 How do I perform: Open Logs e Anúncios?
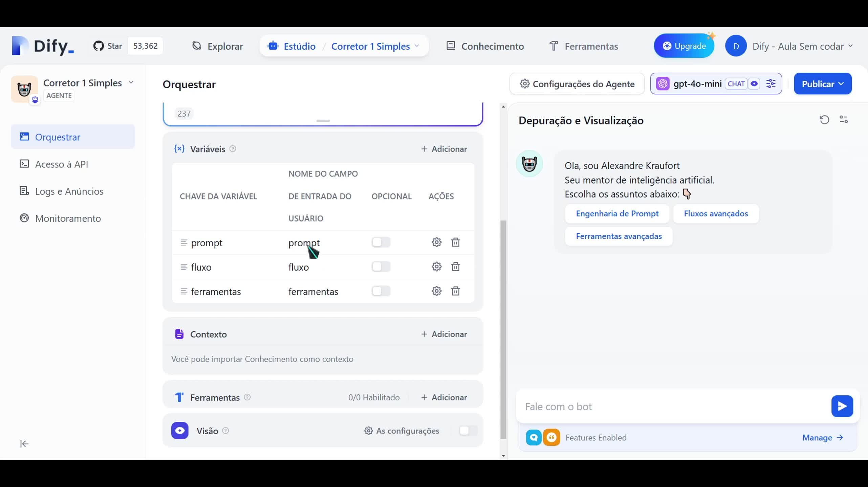tap(69, 191)
